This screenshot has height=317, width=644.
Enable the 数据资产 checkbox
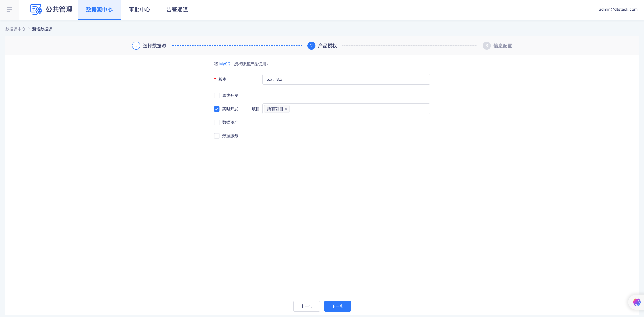pyautogui.click(x=217, y=122)
